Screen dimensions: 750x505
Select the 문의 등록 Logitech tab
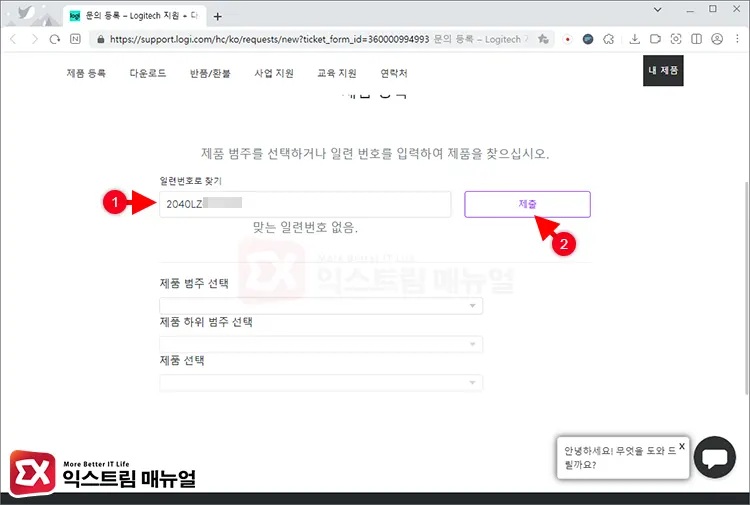point(135,16)
